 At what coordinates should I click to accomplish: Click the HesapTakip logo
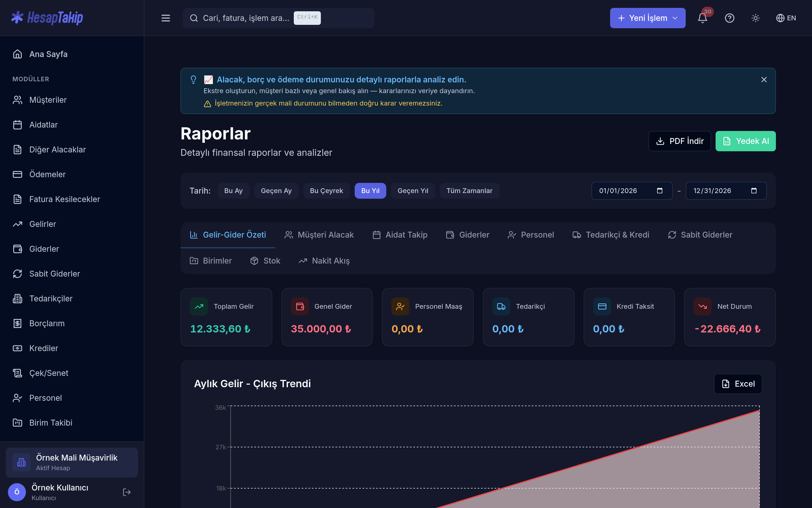point(47,18)
